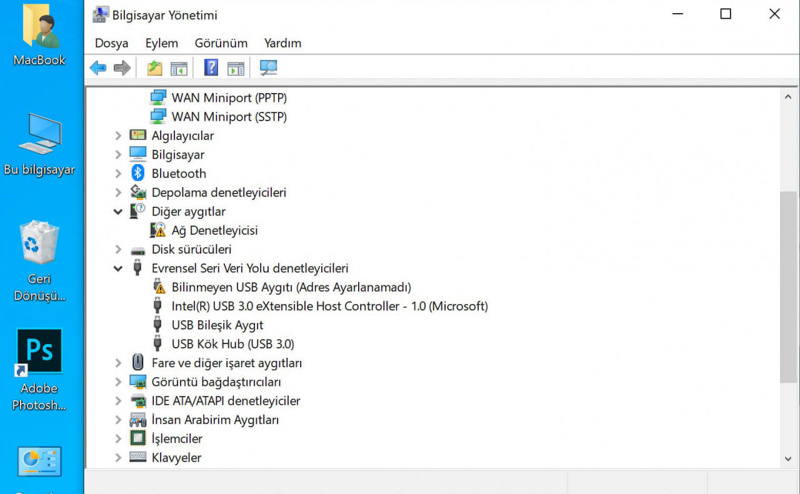This screenshot has width=800, height=494.
Task: Collapse Evrensel Seri Veri Yolu denetleyicileri
Action: (x=118, y=268)
